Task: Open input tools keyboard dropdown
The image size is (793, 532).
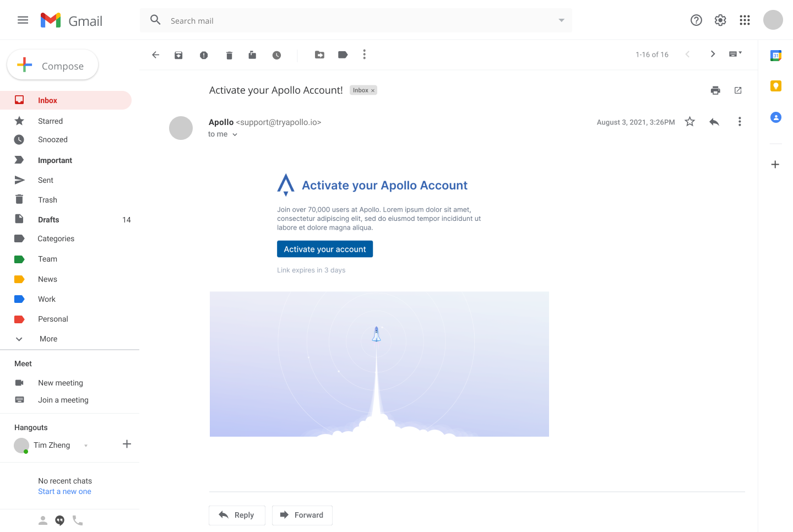Action: pyautogui.click(x=736, y=54)
